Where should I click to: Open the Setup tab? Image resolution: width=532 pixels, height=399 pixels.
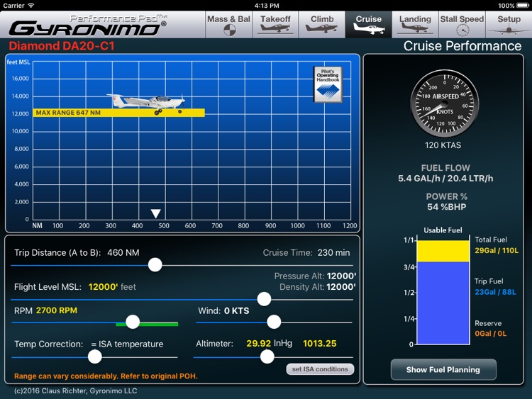pos(509,25)
